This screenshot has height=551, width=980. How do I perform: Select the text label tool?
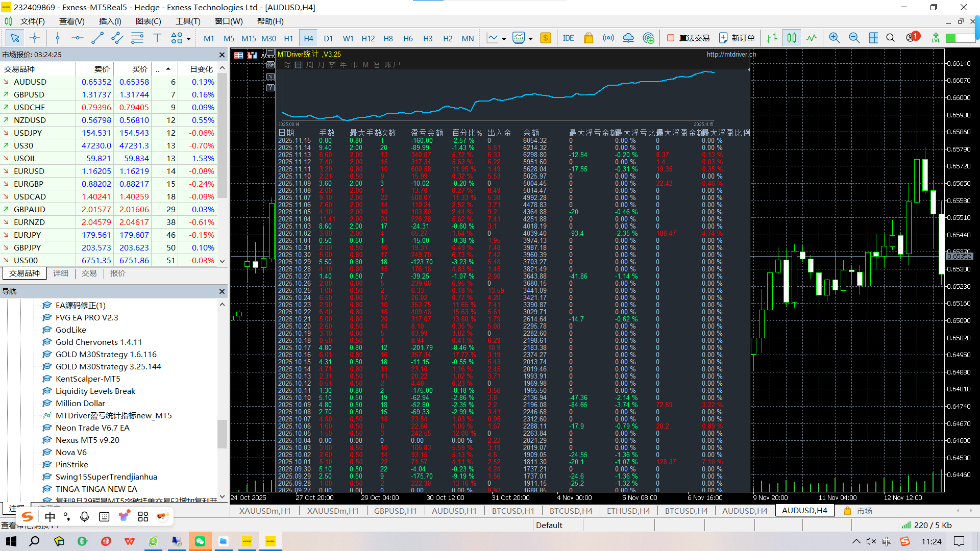pyautogui.click(x=157, y=38)
